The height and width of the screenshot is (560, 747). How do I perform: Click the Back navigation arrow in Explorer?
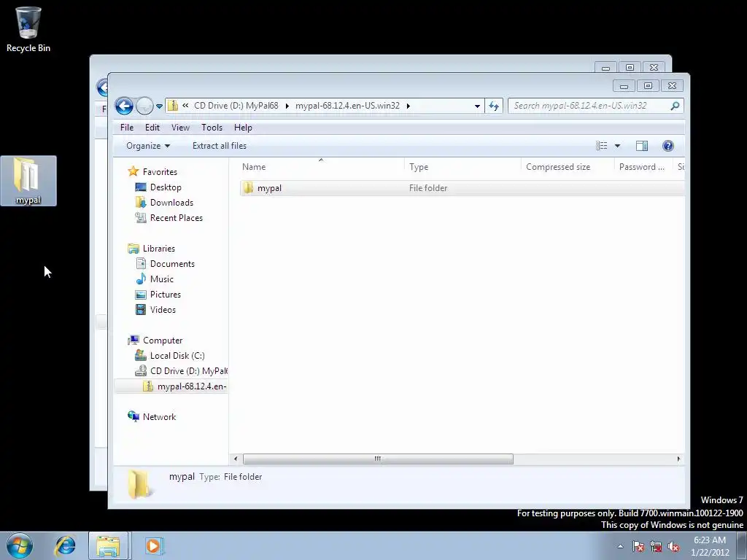coord(124,106)
